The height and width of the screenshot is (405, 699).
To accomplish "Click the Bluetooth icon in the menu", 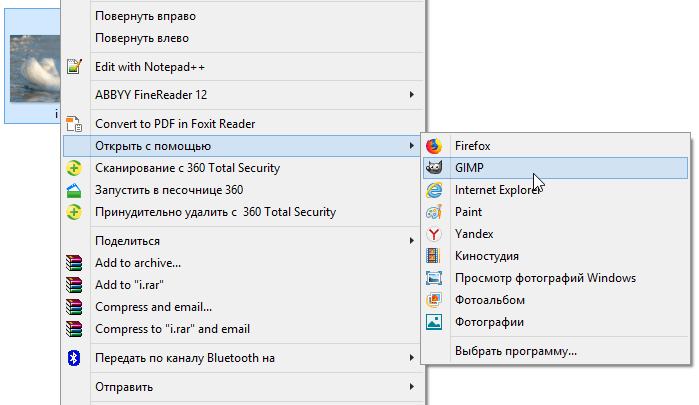I will pos(74,358).
